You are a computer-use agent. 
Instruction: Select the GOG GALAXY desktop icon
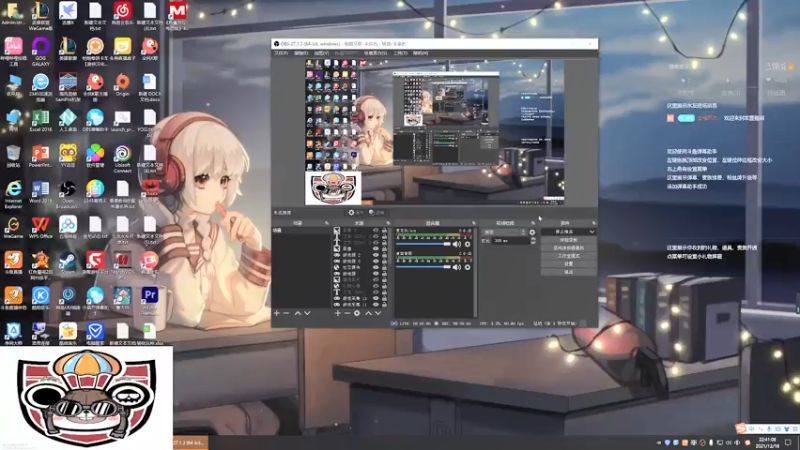coord(40,51)
